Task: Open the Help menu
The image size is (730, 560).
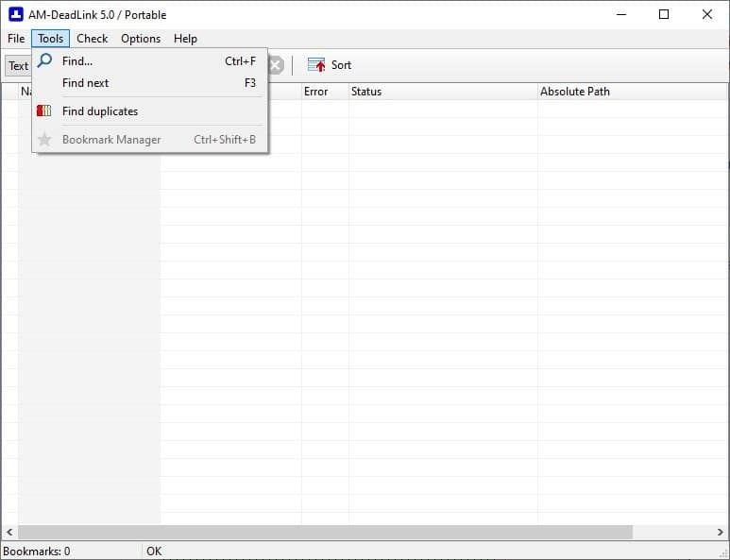Action: pyautogui.click(x=185, y=39)
